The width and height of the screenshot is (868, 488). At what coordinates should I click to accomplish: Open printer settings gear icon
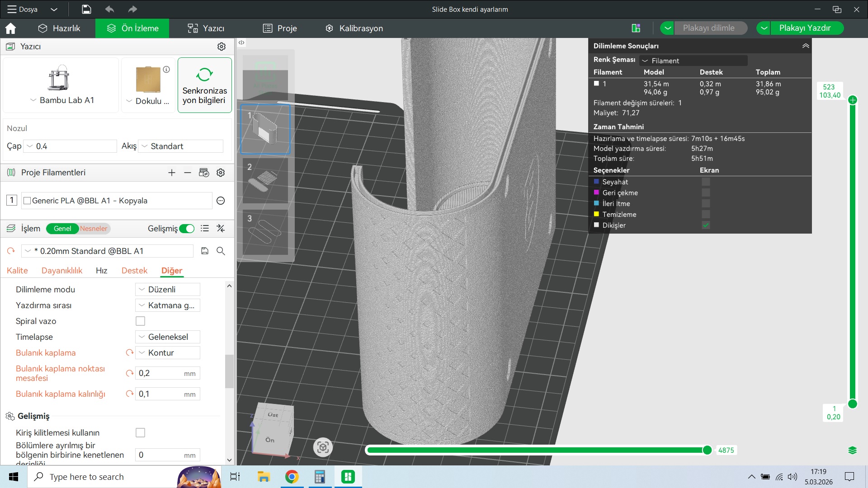click(221, 47)
